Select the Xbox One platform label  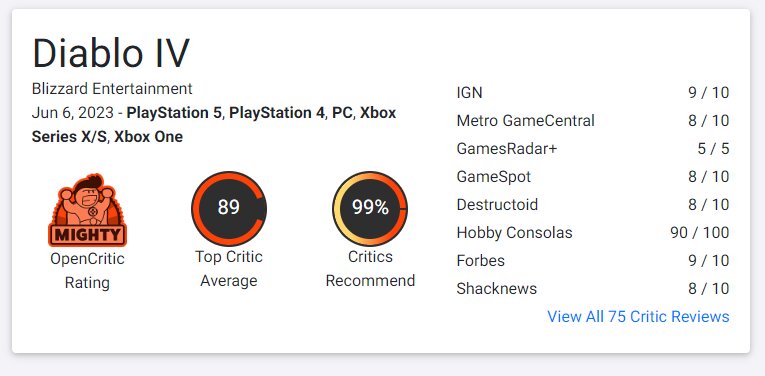click(148, 137)
